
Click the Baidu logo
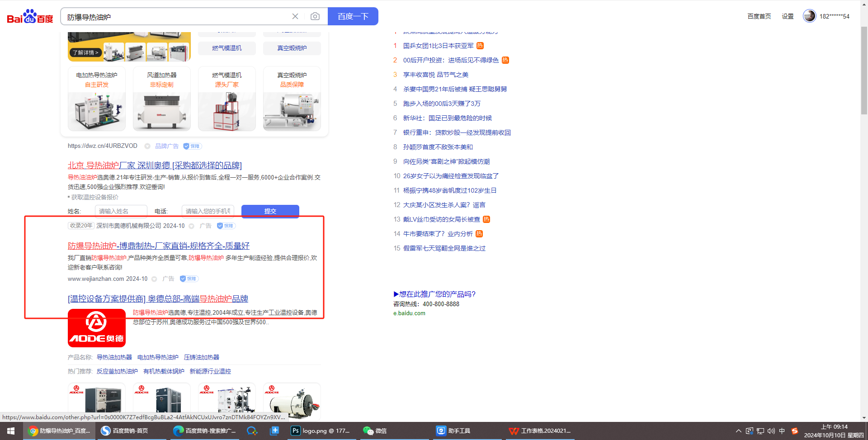tap(30, 17)
